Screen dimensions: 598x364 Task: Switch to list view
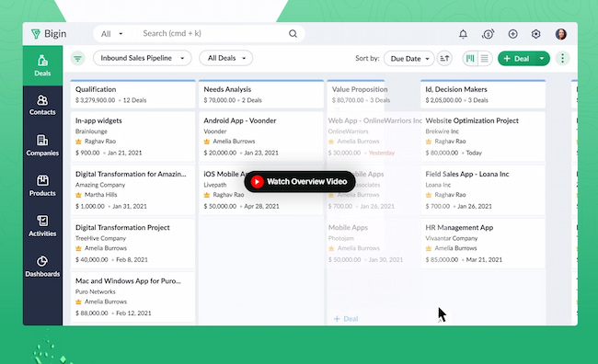484,58
